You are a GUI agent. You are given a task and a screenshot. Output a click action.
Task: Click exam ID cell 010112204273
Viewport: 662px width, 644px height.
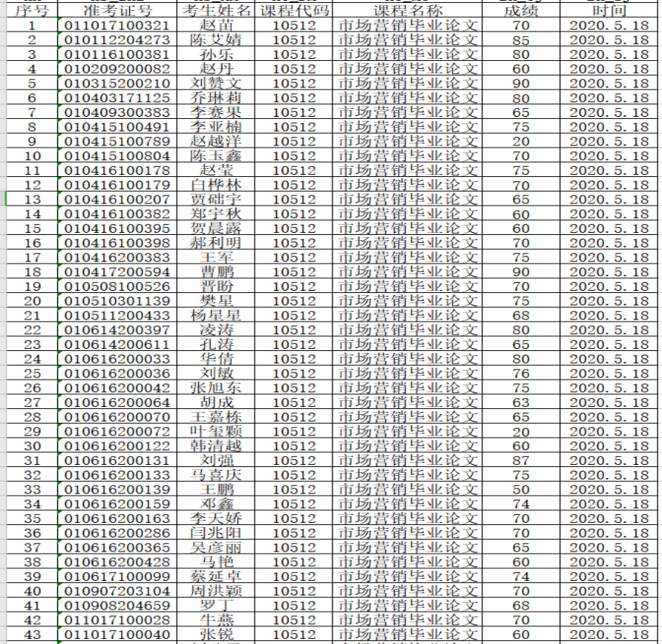(117, 40)
